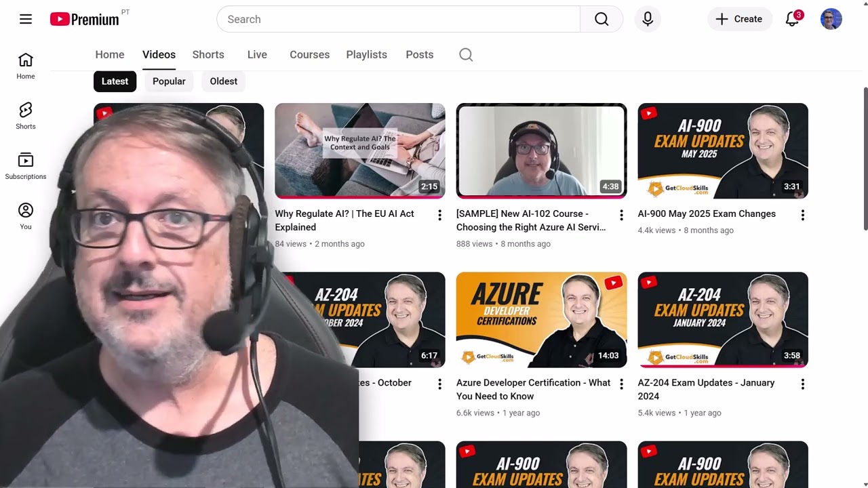Open Azure Developer Certification title link
Image resolution: width=868 pixels, height=488 pixels.
[x=533, y=389]
